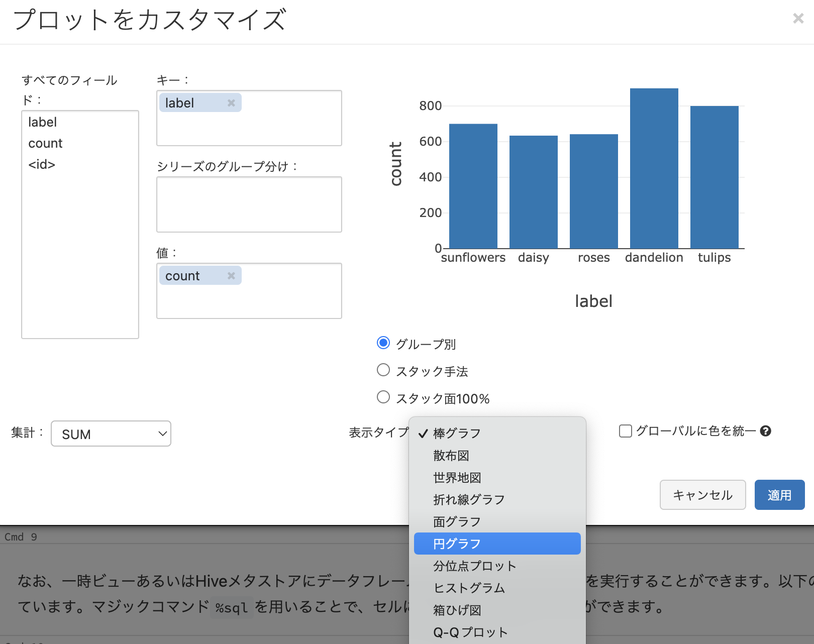The width and height of the screenshot is (814, 644).
Task: Choose ヒストグラム from the display type list
Action: click(x=497, y=588)
